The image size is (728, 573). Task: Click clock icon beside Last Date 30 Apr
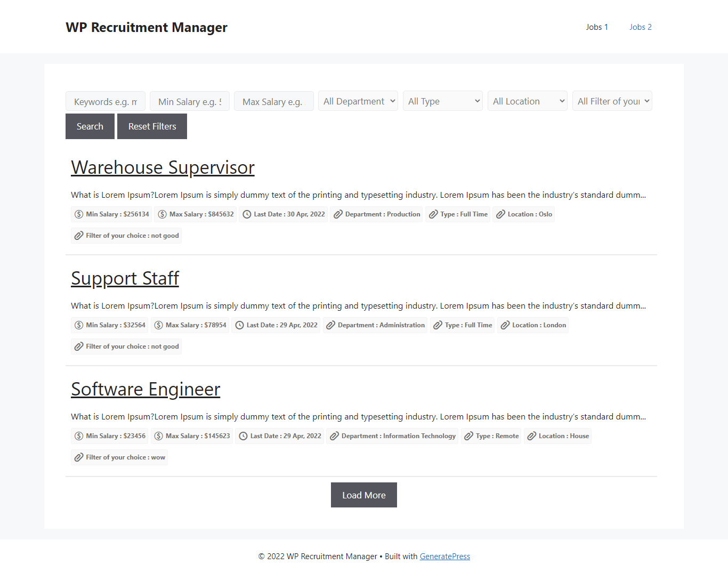tap(247, 214)
